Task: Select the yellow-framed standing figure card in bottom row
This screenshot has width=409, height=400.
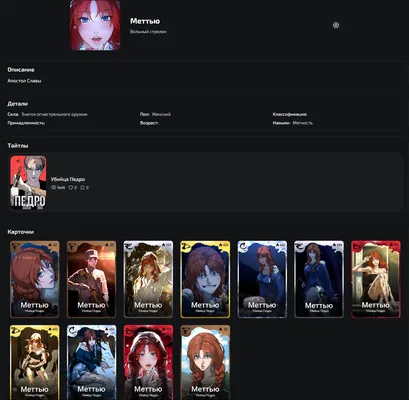Action: pos(35,363)
